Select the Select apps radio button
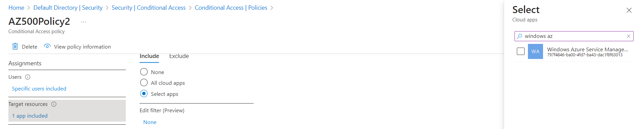 coord(144,93)
